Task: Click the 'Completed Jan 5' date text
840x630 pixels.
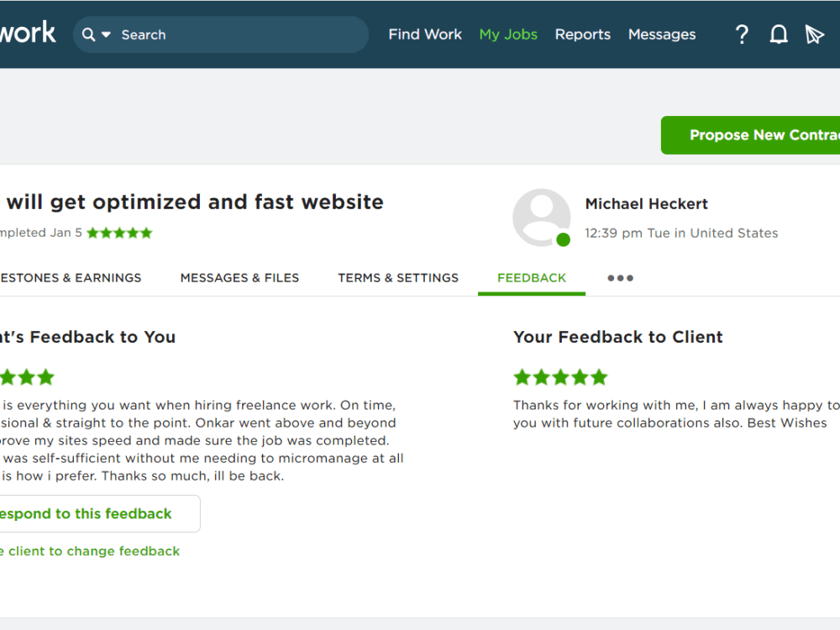Action: point(40,233)
